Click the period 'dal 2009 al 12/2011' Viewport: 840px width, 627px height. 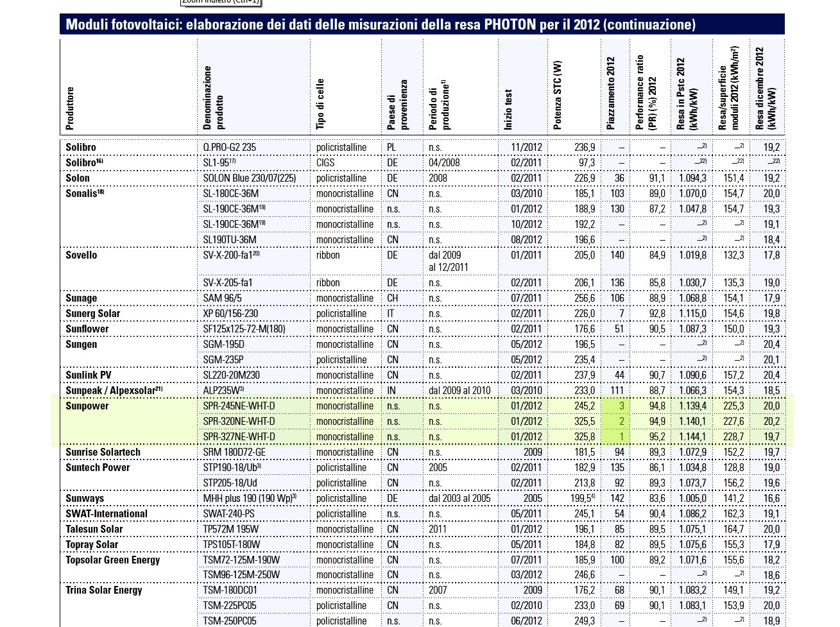pyautogui.click(x=448, y=261)
